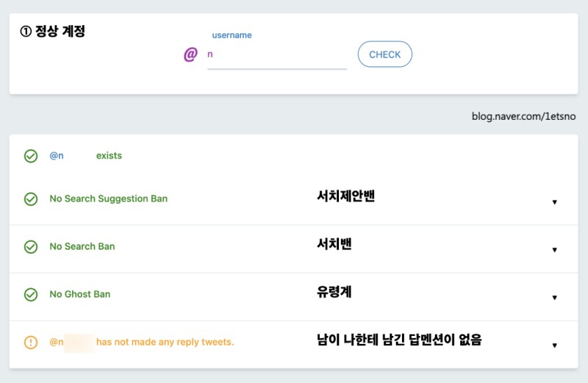Click the purple @ symbol icon
The image size is (588, 383).
tap(190, 55)
